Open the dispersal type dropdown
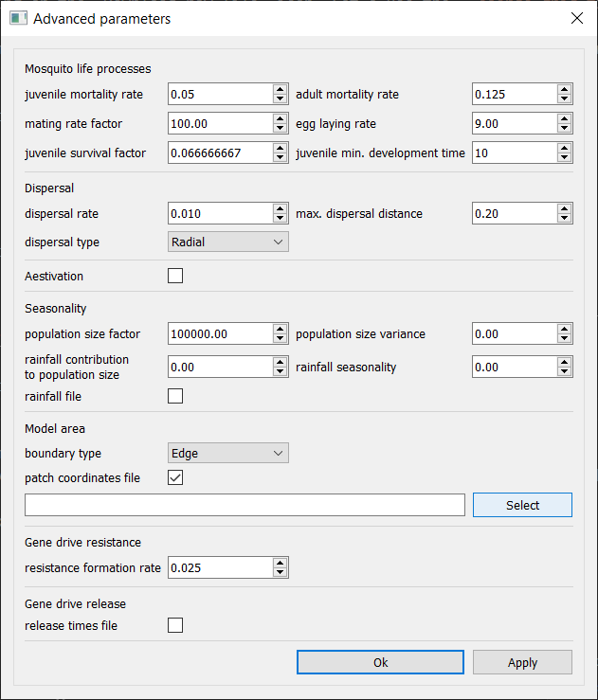 228,242
